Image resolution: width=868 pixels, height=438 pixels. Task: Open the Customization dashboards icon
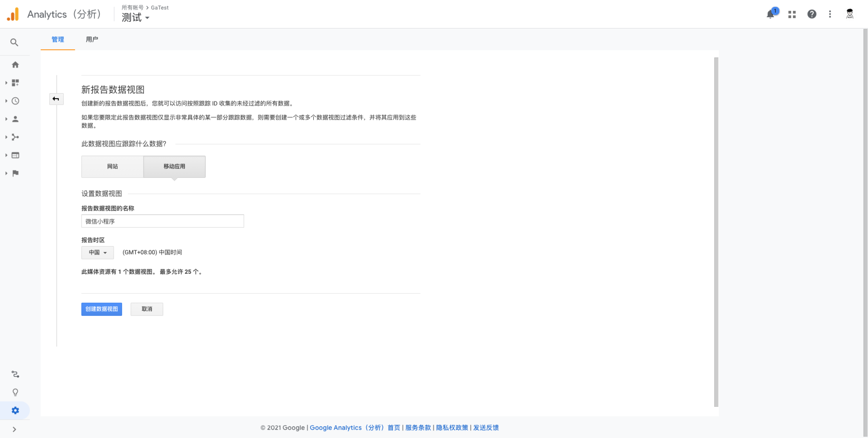coord(15,83)
